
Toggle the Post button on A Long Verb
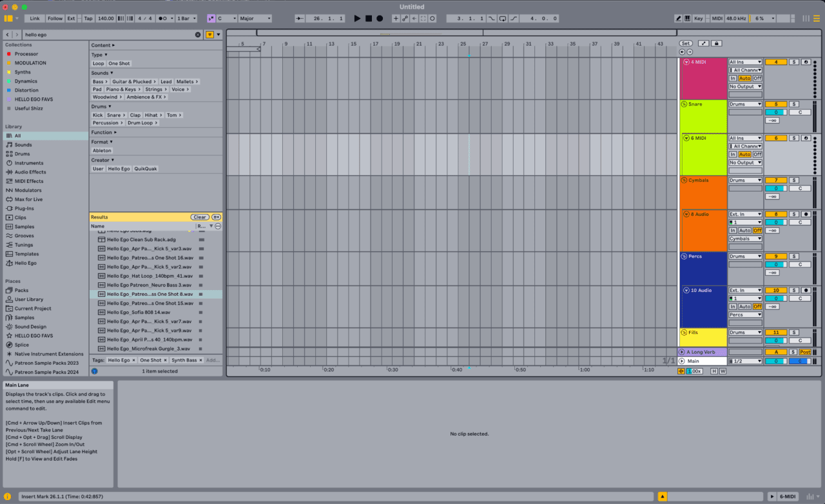click(x=805, y=352)
